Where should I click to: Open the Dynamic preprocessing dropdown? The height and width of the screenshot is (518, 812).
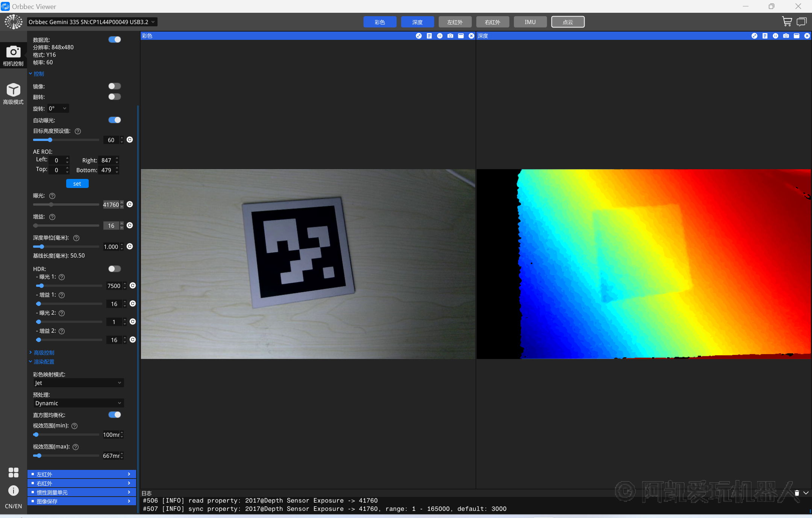coord(78,403)
